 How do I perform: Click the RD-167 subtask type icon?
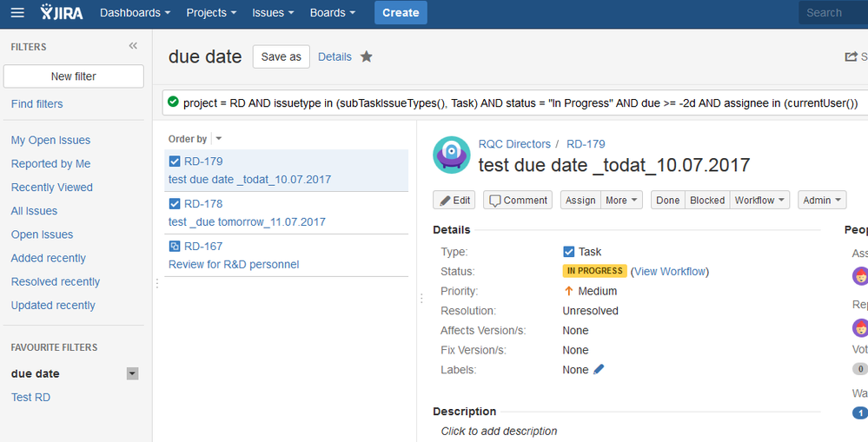pos(175,246)
